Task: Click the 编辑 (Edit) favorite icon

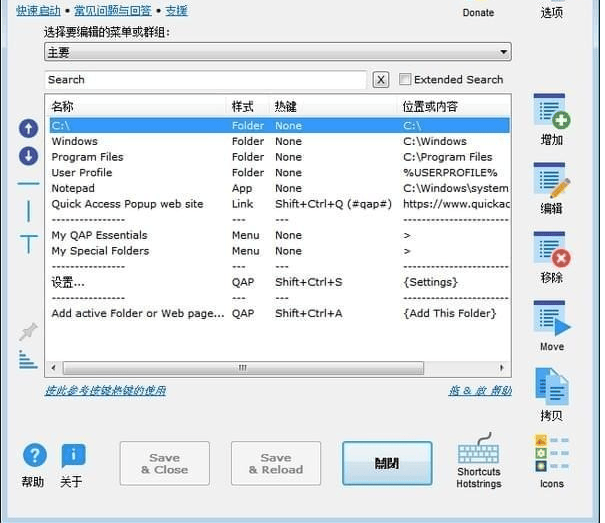Action: 551,181
